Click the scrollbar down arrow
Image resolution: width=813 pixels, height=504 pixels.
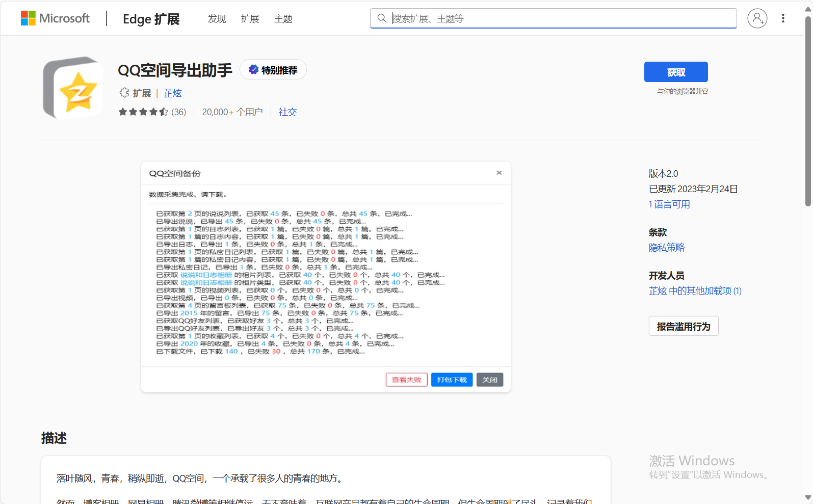coord(808,497)
